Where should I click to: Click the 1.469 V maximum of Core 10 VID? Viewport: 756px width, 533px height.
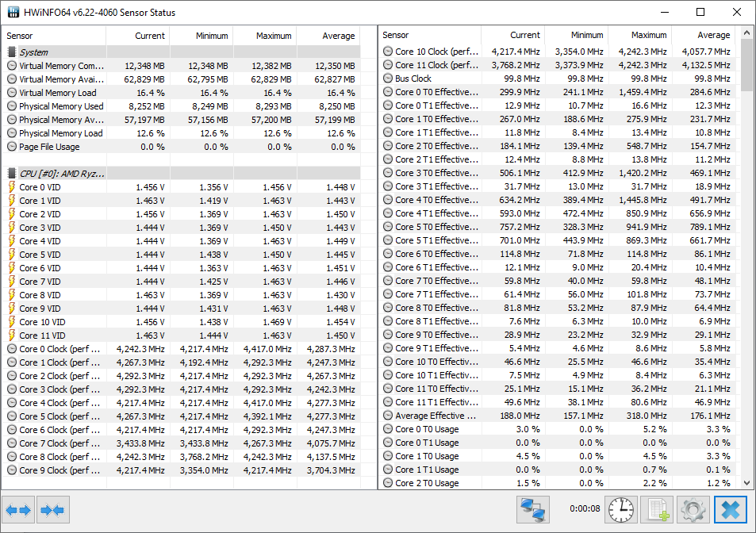click(x=277, y=322)
